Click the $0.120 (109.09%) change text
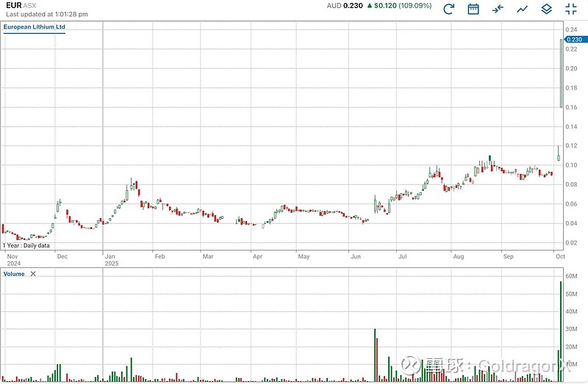The image size is (588, 384). 399,6
